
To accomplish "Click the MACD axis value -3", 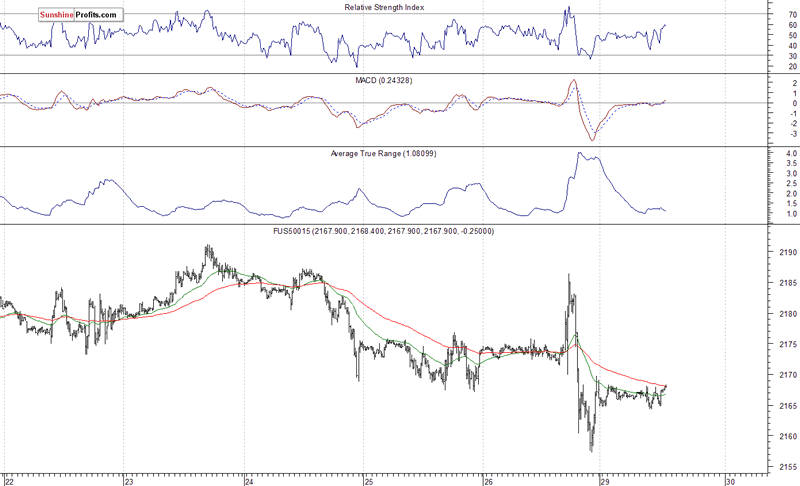I will (x=793, y=134).
